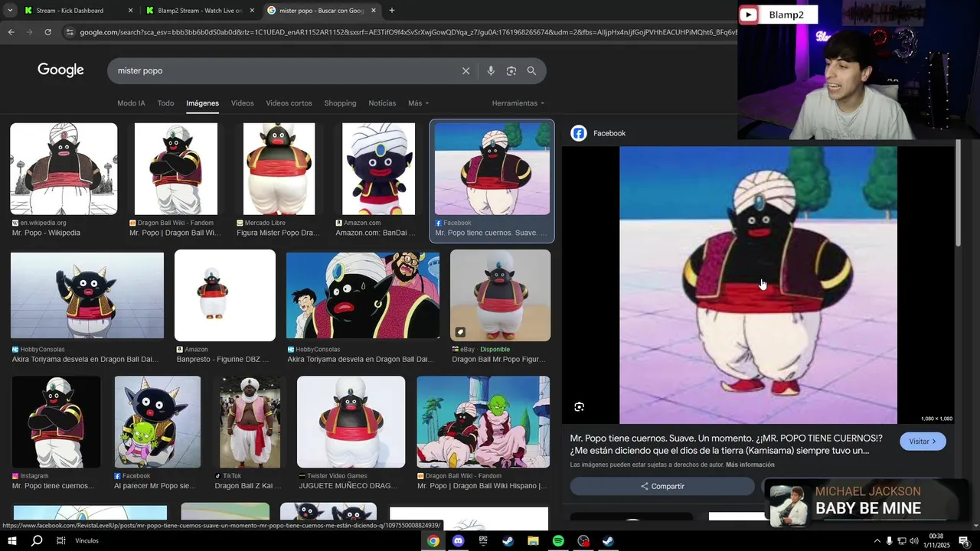The height and width of the screenshot is (551, 980).
Task: Open File Explorer from the taskbar
Action: pos(533,540)
